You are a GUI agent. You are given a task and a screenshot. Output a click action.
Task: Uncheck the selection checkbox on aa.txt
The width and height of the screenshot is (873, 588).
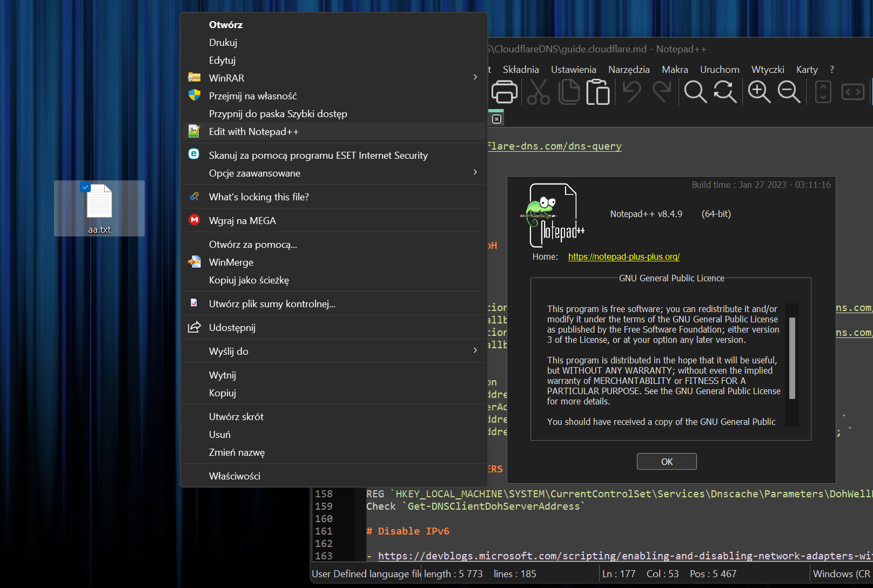tap(85, 187)
